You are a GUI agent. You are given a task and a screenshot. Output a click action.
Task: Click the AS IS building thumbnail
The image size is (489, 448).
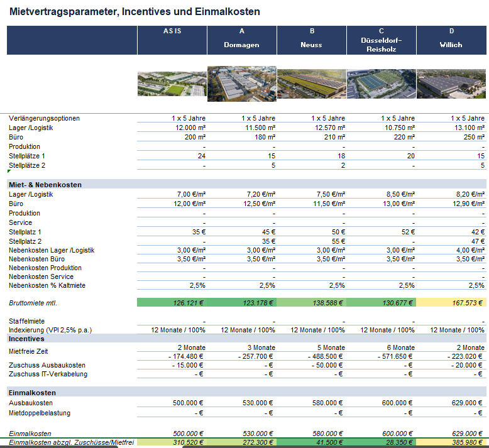tap(172, 84)
